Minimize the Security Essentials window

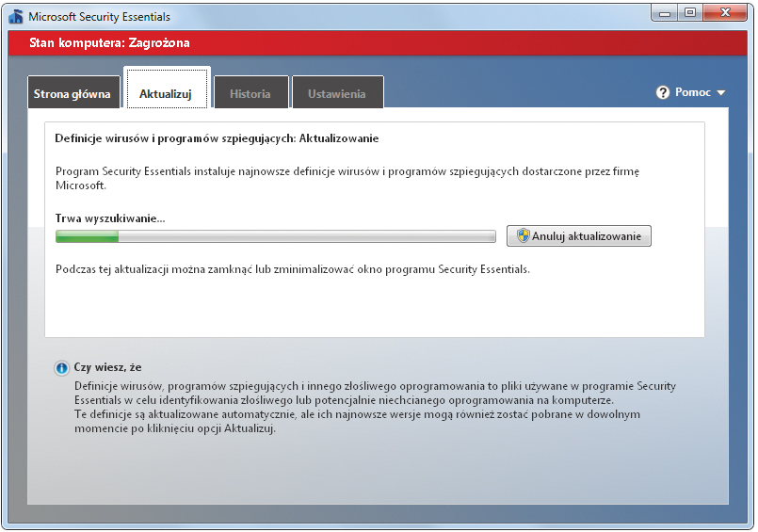click(x=665, y=12)
